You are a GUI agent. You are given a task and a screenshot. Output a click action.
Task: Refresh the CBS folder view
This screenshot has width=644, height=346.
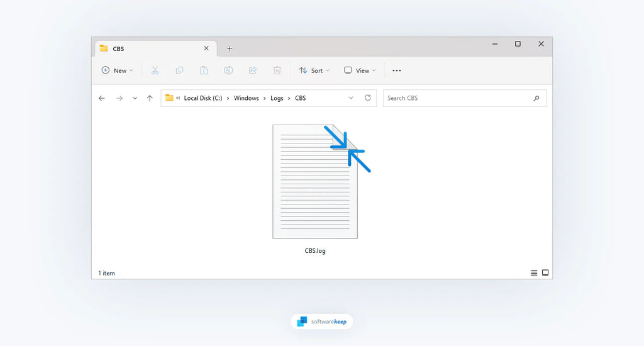click(368, 98)
